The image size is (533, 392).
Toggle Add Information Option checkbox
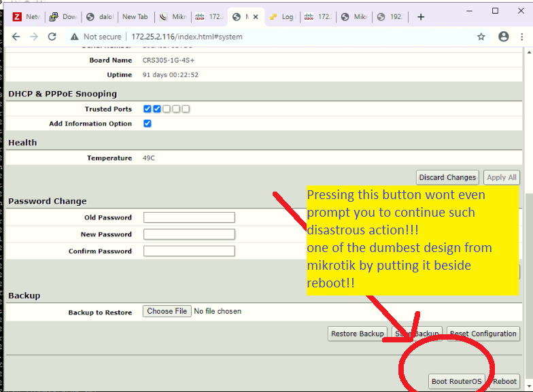[147, 124]
